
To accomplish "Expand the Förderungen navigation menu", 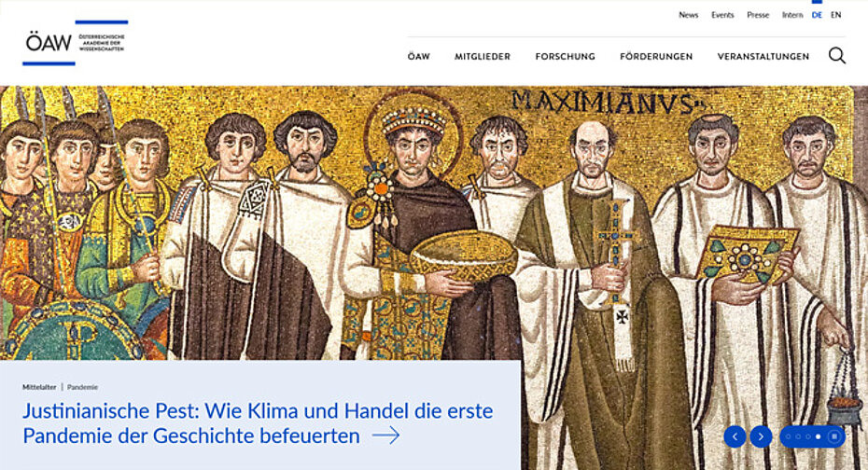I will click(656, 56).
